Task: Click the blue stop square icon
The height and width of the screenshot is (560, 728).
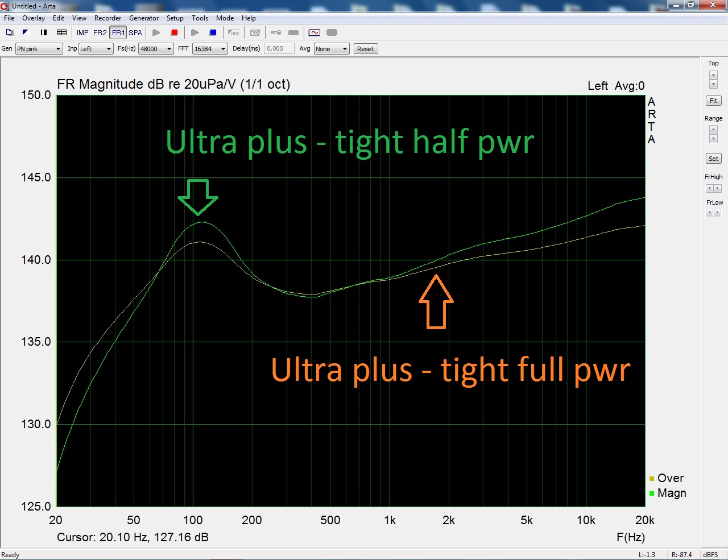Action: pyautogui.click(x=213, y=32)
